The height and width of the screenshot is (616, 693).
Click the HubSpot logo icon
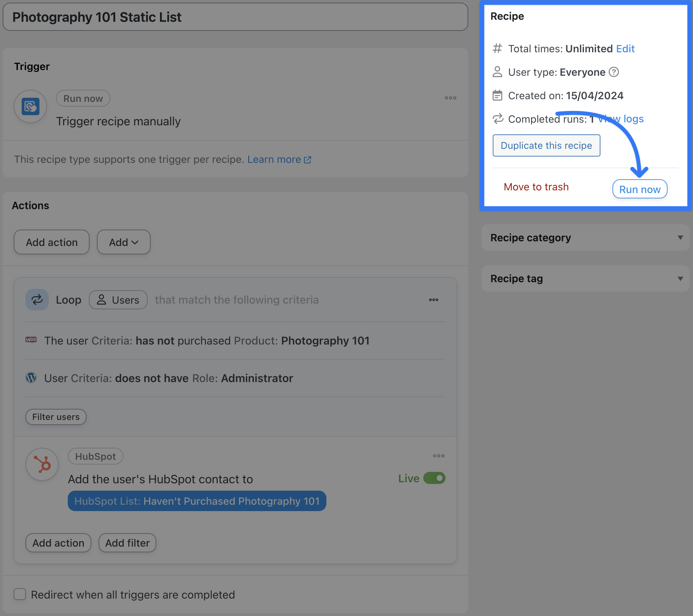[42, 464]
